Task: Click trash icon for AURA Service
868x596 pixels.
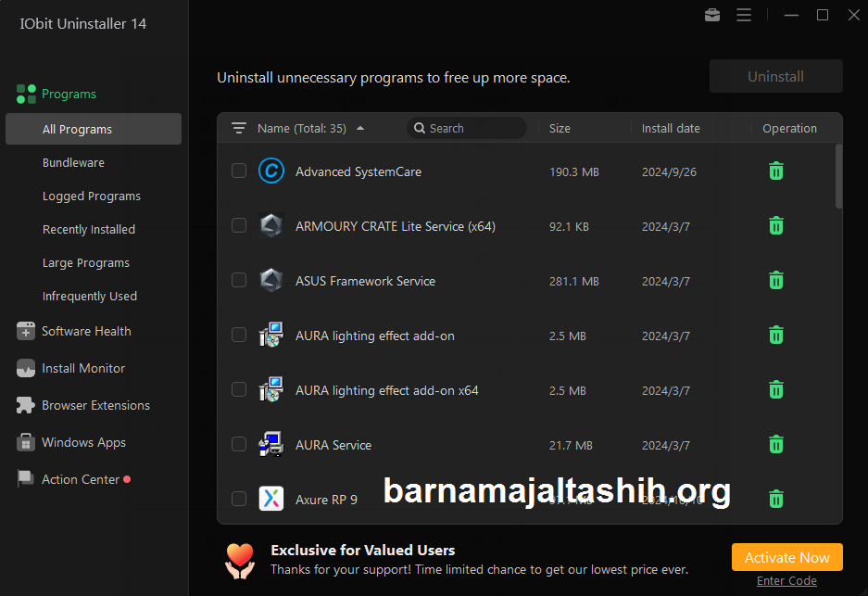Action: click(776, 444)
